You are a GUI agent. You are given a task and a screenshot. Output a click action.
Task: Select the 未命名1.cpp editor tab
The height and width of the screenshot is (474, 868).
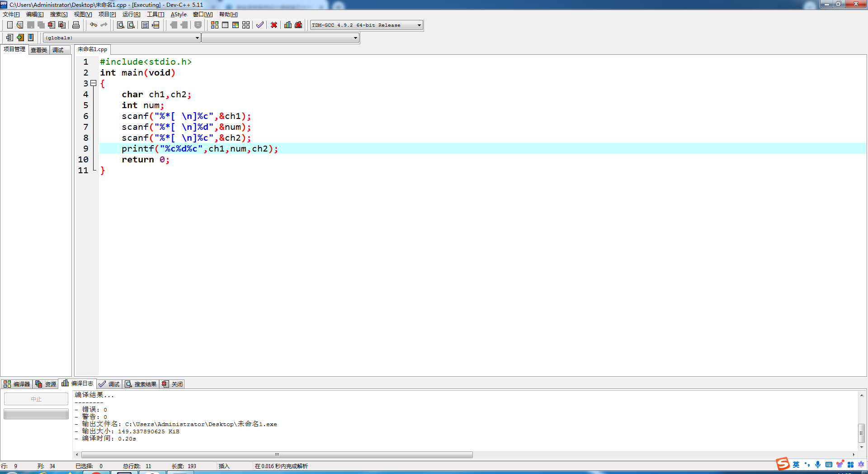(93, 49)
